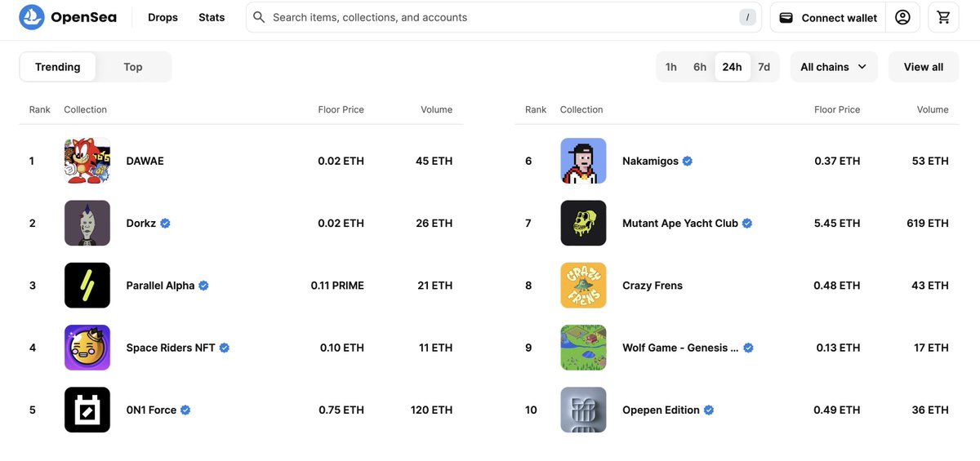The width and height of the screenshot is (980, 461).
Task: Focus the search items and collections field
Action: pos(504,17)
